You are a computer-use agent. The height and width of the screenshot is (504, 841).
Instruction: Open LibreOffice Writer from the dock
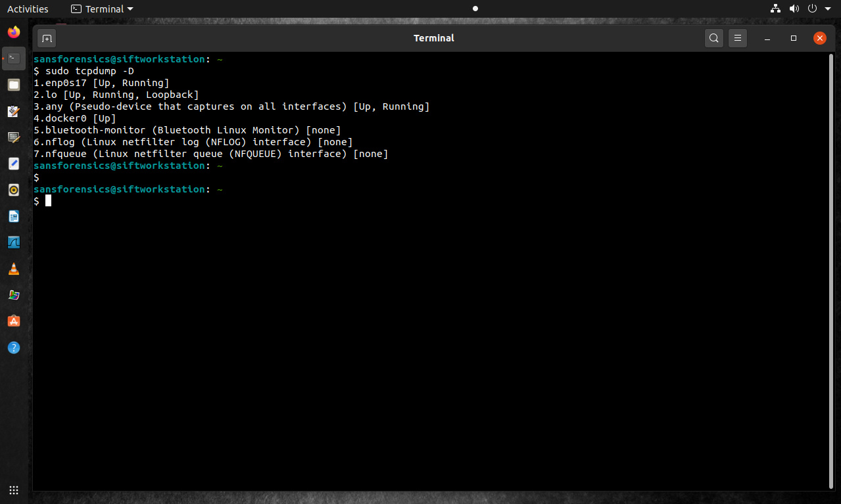click(x=14, y=216)
